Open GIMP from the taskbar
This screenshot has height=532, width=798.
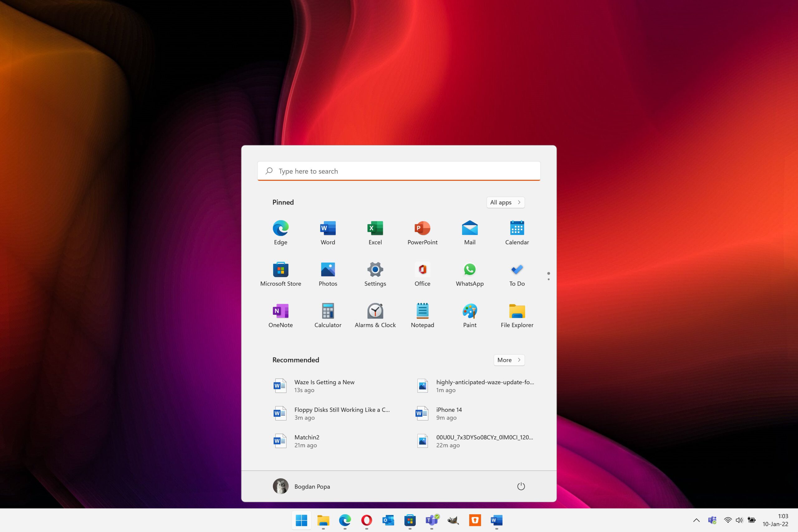click(x=453, y=520)
